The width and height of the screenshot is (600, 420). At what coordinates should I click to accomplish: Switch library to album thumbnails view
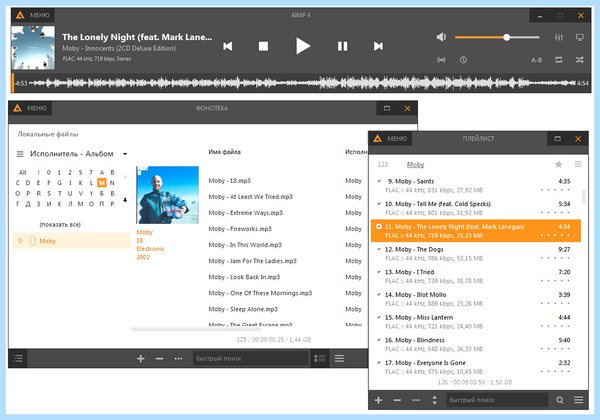[x=320, y=358]
